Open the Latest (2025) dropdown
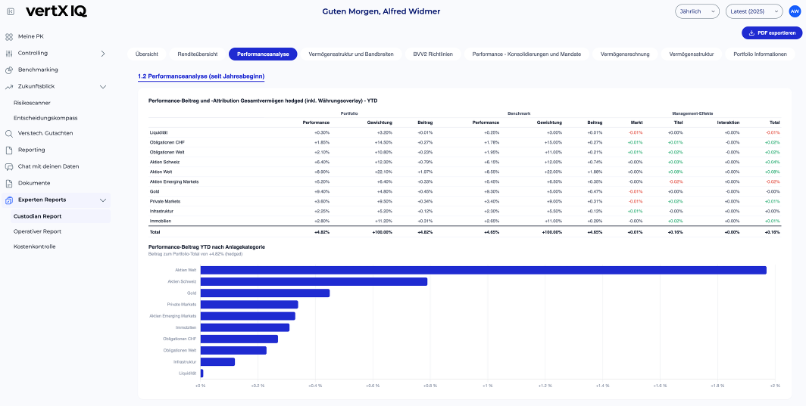The width and height of the screenshot is (806, 406). [x=754, y=11]
